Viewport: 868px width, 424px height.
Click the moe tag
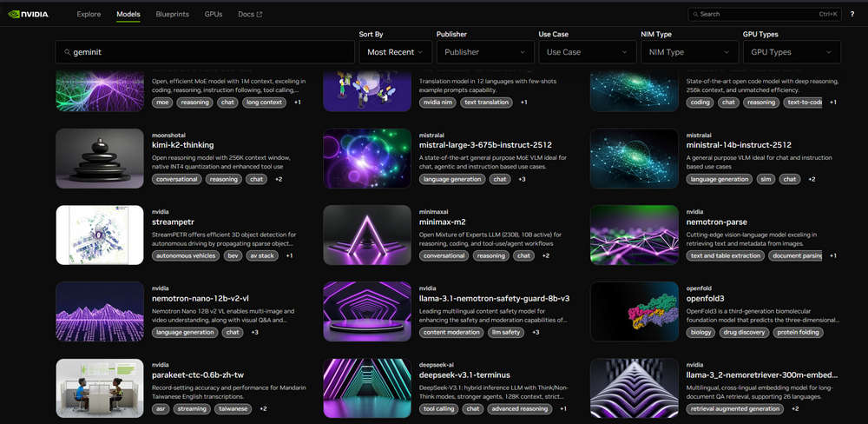[x=162, y=103]
